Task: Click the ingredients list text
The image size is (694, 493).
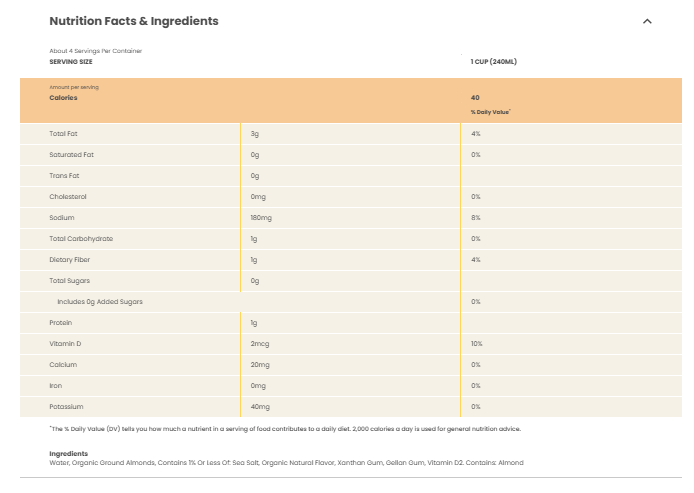Action: pyautogui.click(x=286, y=463)
